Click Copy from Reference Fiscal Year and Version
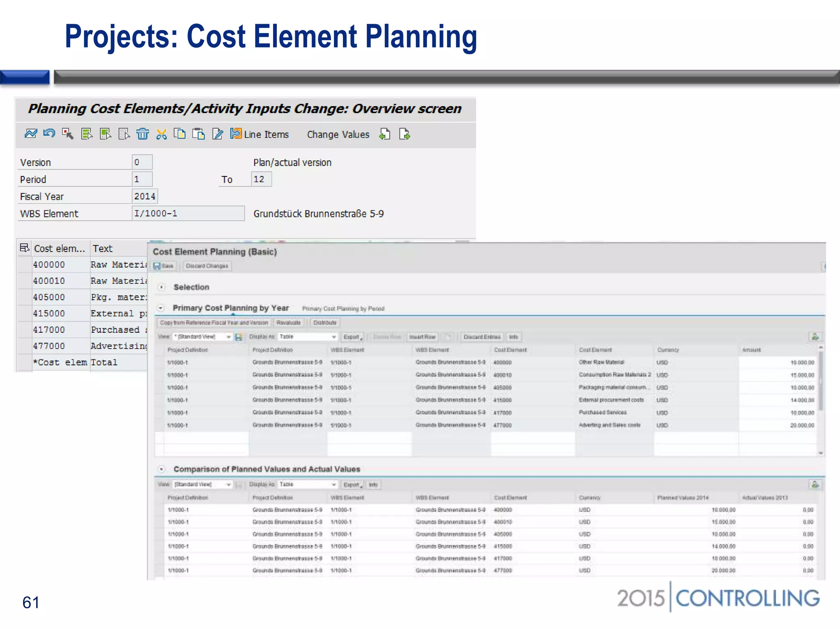This screenshot has height=630, width=840. coord(214,323)
